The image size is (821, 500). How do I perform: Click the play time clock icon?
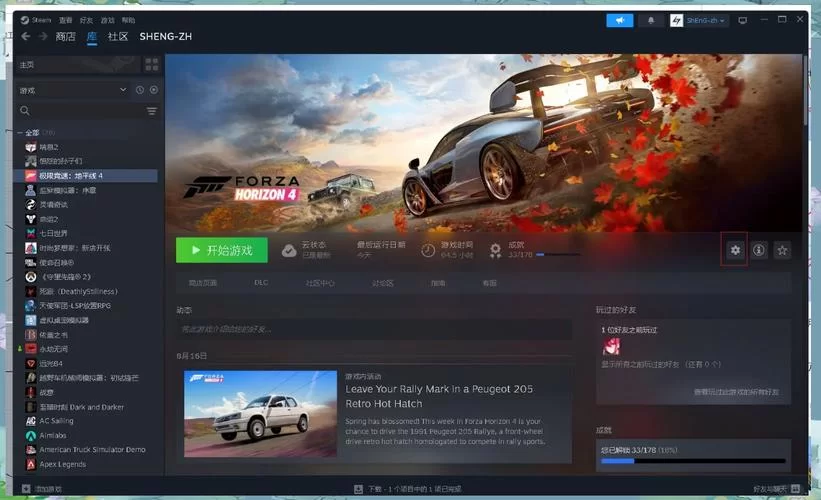coord(428,251)
